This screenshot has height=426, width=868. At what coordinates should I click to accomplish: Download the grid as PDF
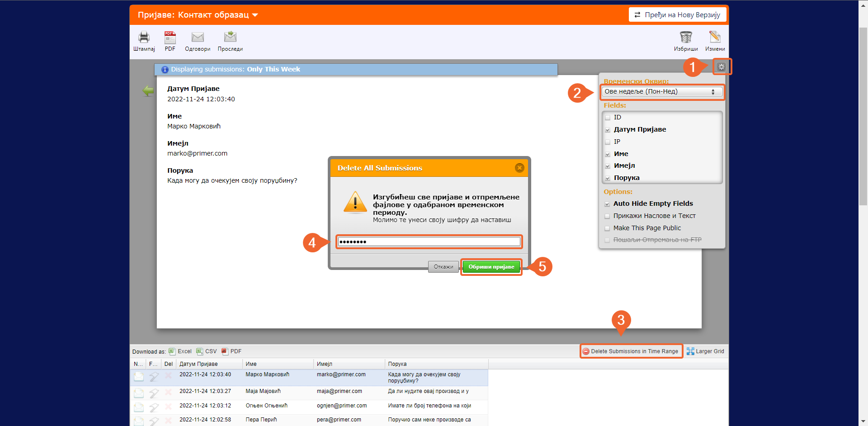click(231, 351)
